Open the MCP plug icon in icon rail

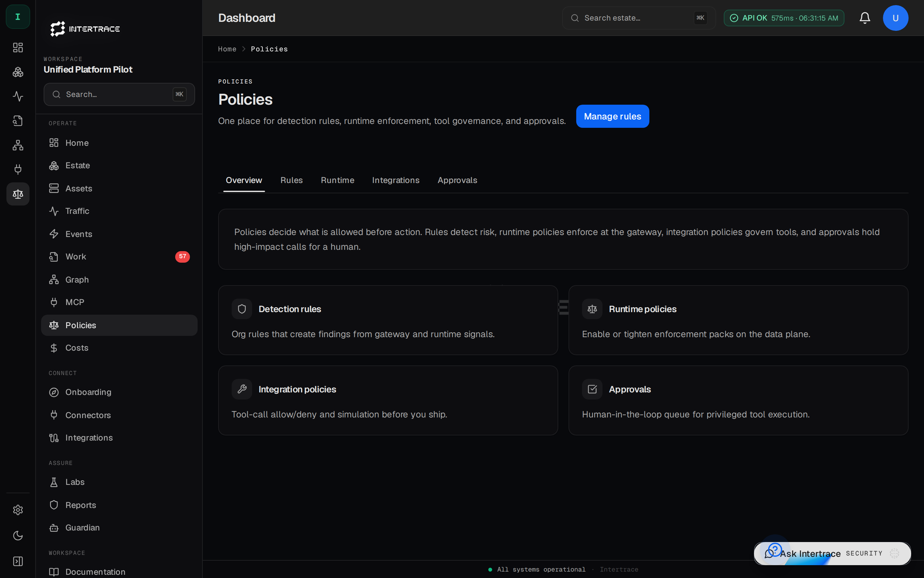point(18,169)
